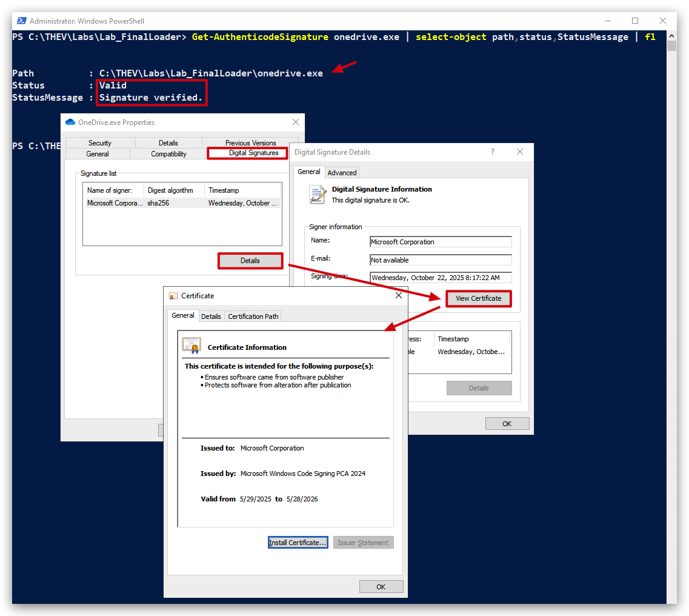Click the certificate ribbon icon beside Certificate Information
The height and width of the screenshot is (616, 689).
[x=191, y=346]
